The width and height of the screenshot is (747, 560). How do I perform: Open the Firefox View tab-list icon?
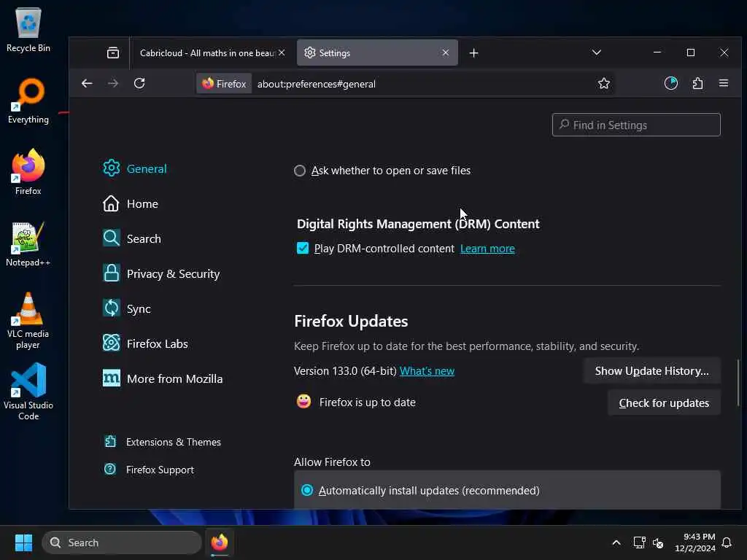coord(113,52)
